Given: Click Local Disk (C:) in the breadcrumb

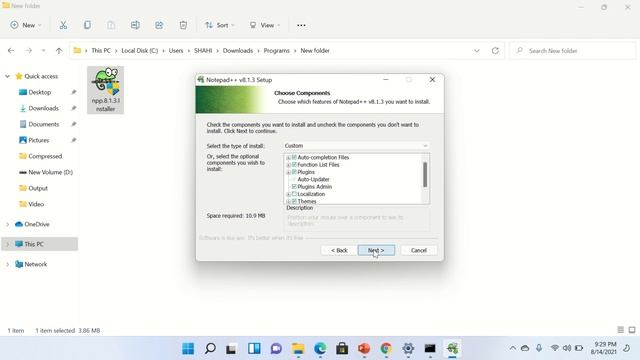Looking at the screenshot, I should [140, 51].
